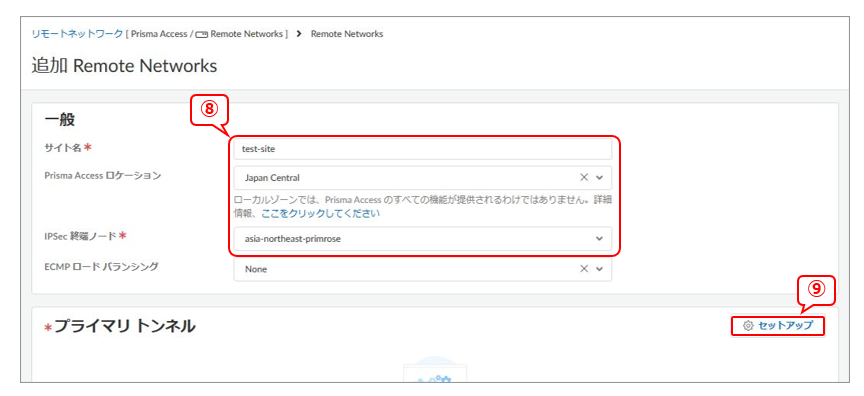Click the Remote Networks breadcrumb icon
The height and width of the screenshot is (396, 864).
click(x=202, y=34)
